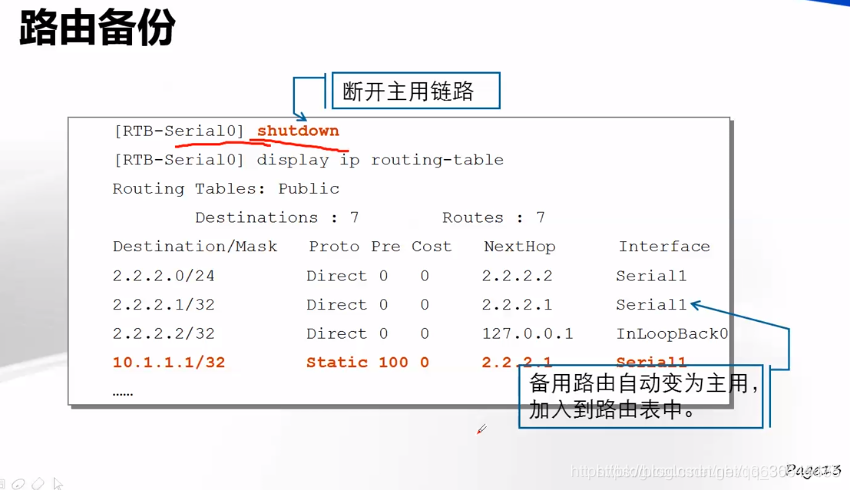Click the NextHop column header

[x=519, y=247]
